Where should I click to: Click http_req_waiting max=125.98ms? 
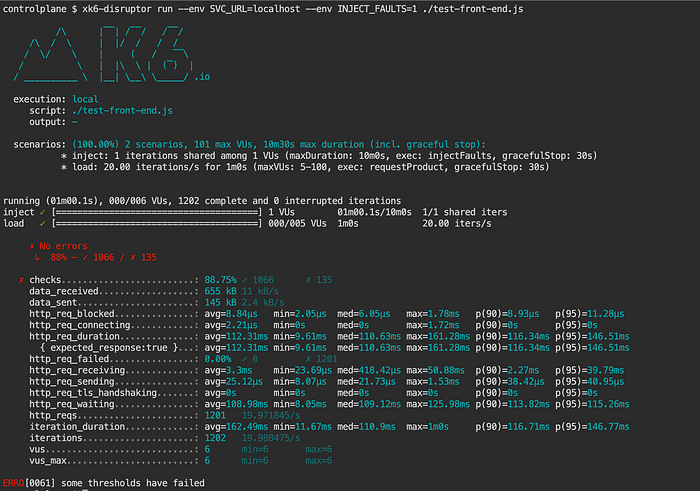[438, 404]
